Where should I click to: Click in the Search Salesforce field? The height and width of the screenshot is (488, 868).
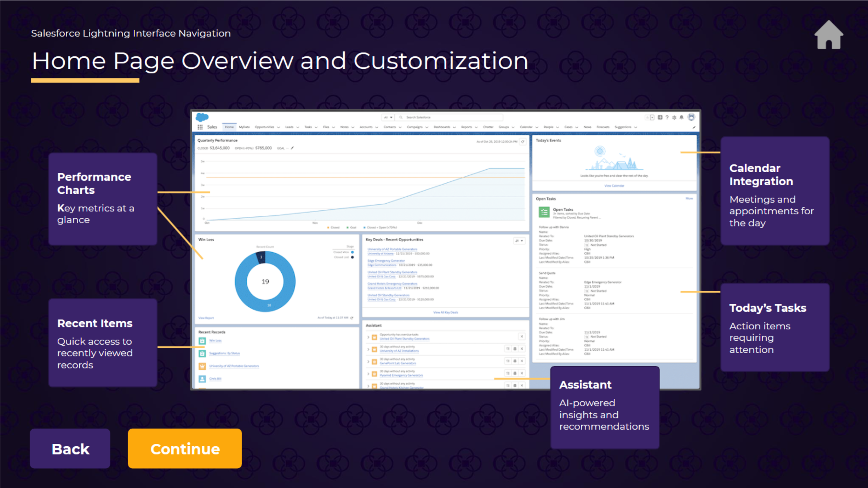pos(449,117)
